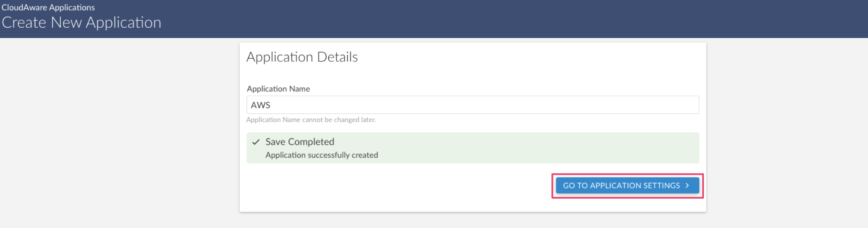The height and width of the screenshot is (228, 868).
Task: Click the GO TO APPLICATION SETTINGS button
Action: [x=627, y=186]
